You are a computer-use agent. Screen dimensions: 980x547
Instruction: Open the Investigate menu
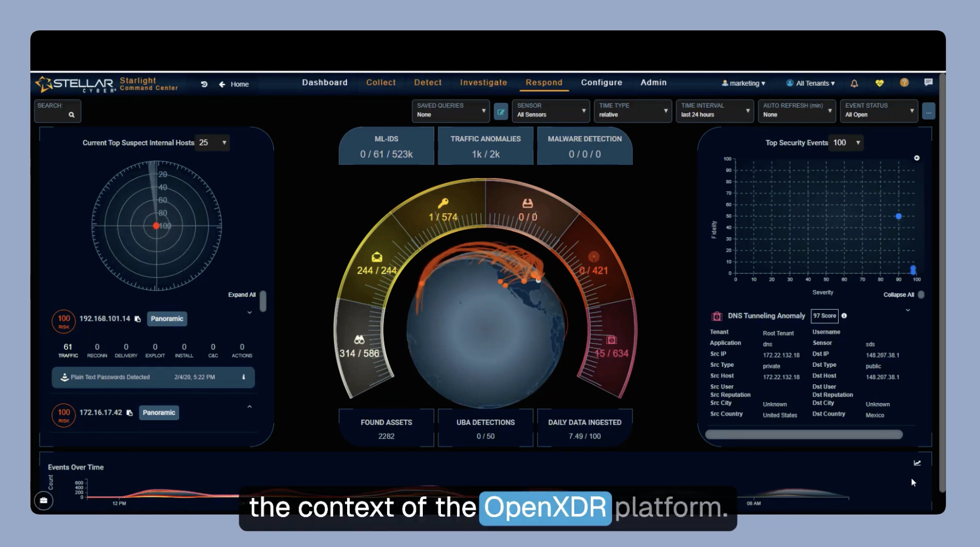click(484, 83)
